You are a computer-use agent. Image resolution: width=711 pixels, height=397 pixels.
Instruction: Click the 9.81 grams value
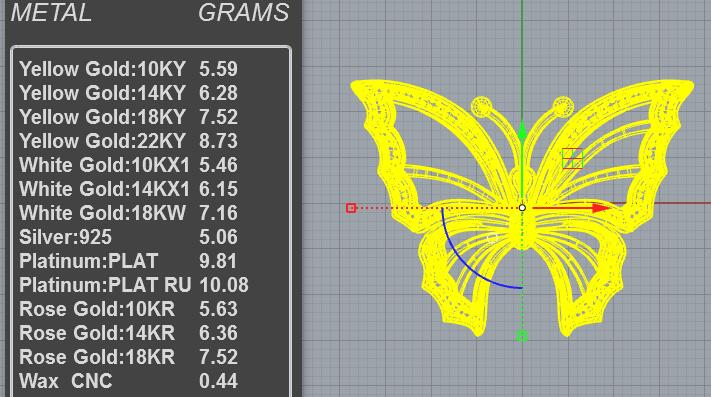pos(218,261)
